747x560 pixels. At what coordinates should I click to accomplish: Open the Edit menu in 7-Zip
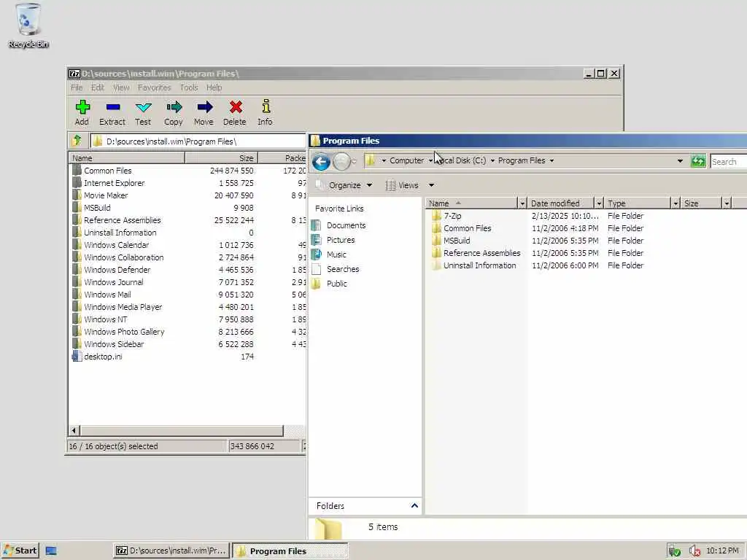[x=98, y=87]
